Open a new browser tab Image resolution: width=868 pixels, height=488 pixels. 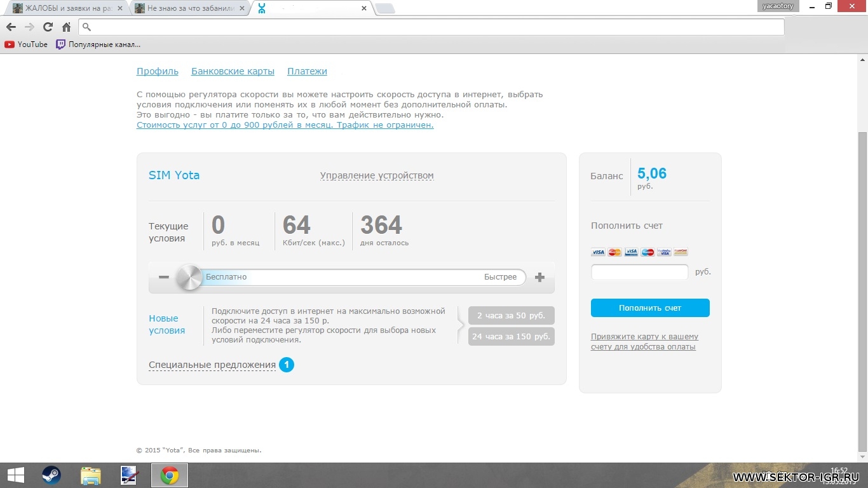point(385,8)
